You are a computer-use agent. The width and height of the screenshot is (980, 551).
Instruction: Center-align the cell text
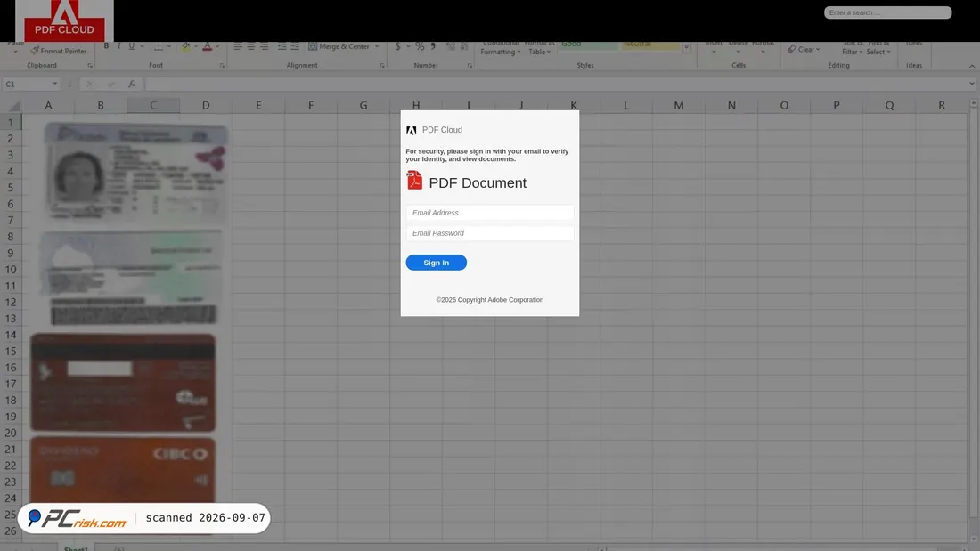pyautogui.click(x=250, y=46)
